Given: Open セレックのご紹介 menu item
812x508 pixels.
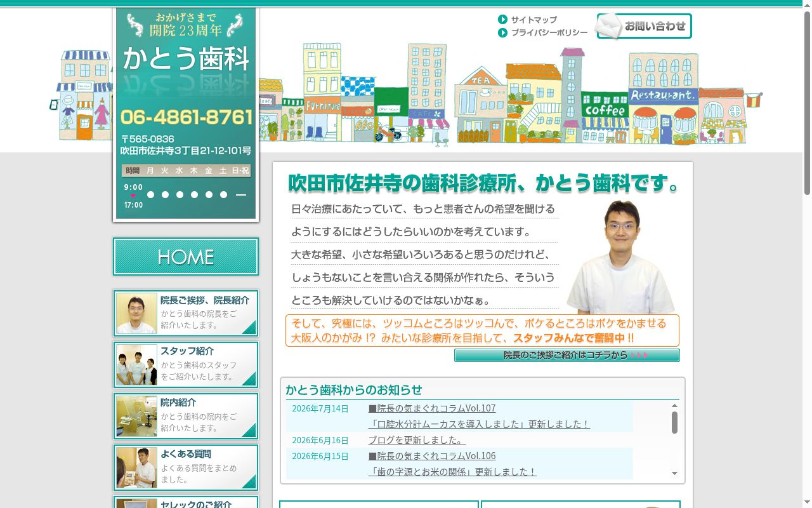Looking at the screenshot, I should point(186,502).
